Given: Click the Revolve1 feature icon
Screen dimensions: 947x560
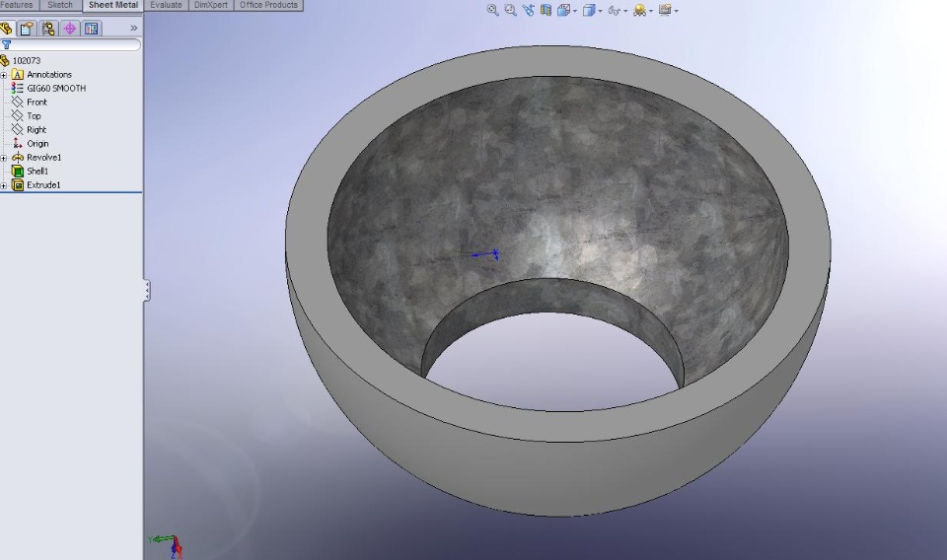Looking at the screenshot, I should [18, 158].
